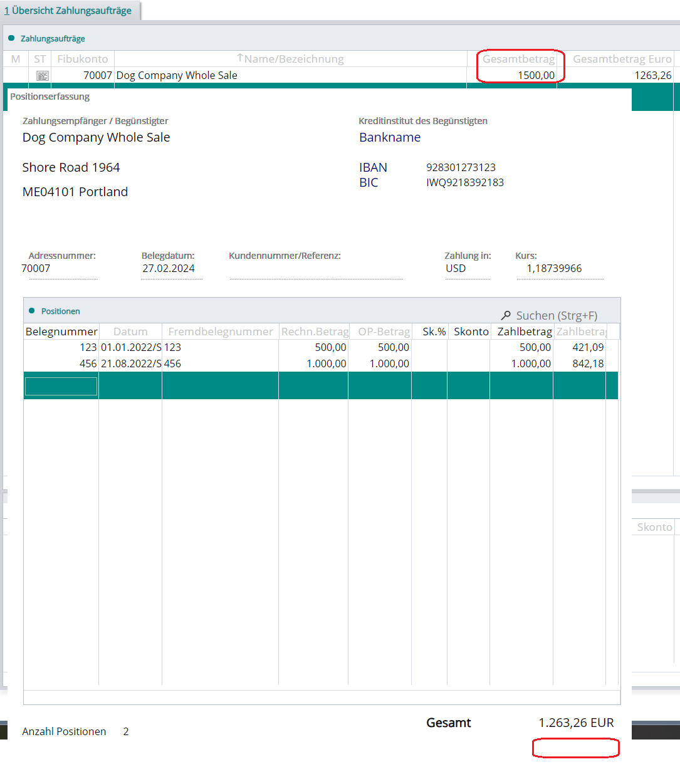This screenshot has height=784, width=680.
Task: Select Belegnummer 123 cell
Action: tap(61, 347)
